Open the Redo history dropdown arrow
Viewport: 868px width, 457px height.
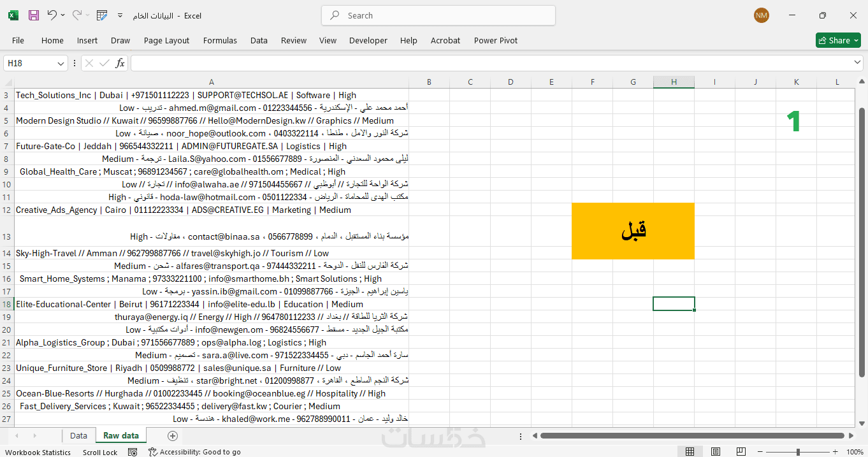pyautogui.click(x=87, y=15)
